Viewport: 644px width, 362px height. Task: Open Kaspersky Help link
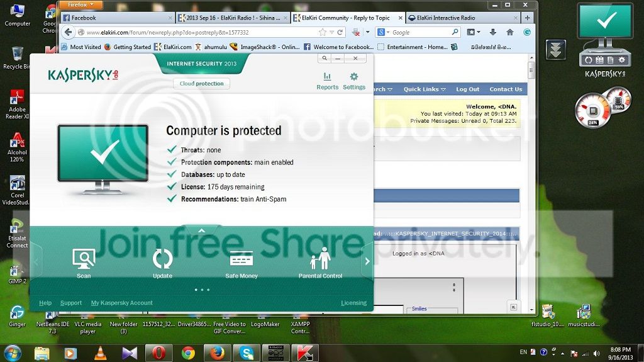click(x=45, y=303)
